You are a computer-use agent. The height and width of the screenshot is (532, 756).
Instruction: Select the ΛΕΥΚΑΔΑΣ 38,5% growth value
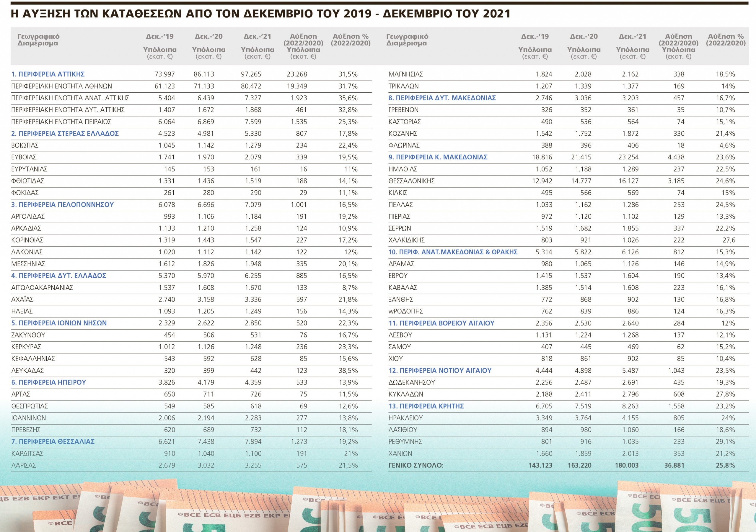(x=348, y=371)
